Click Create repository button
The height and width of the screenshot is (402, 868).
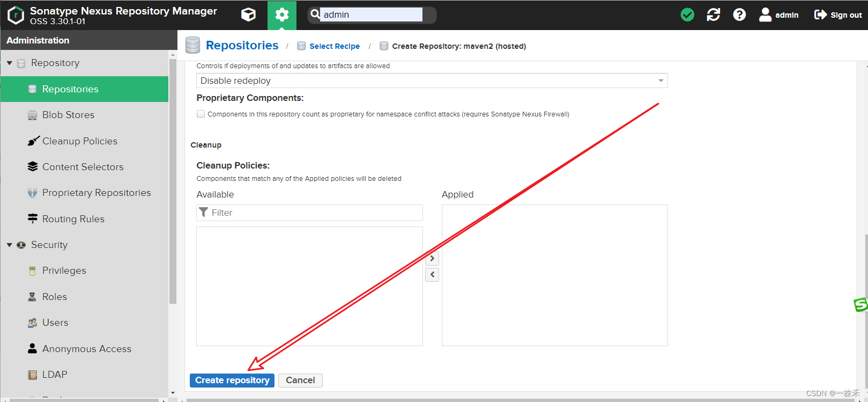coord(232,380)
